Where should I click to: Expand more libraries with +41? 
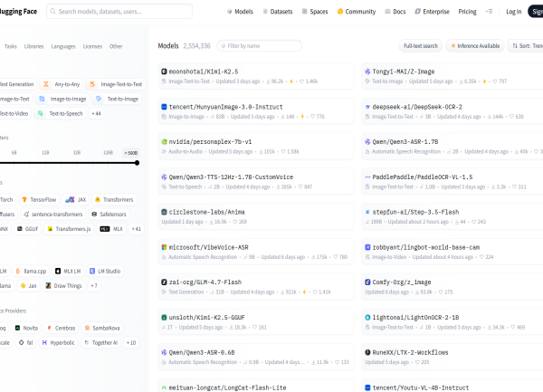click(137, 229)
